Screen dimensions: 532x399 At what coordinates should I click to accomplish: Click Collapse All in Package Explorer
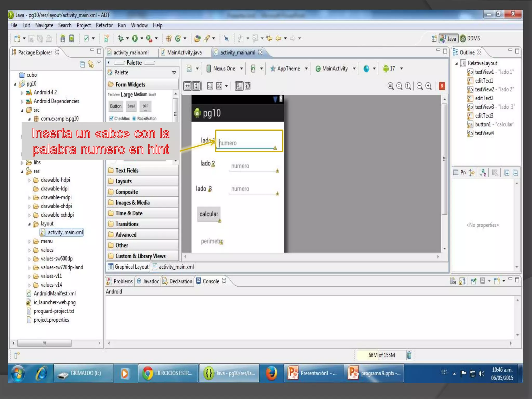pyautogui.click(x=82, y=64)
